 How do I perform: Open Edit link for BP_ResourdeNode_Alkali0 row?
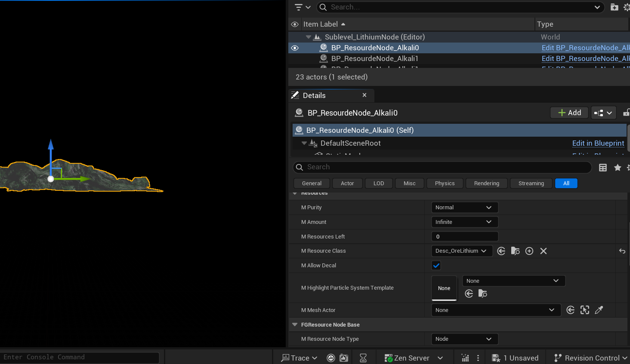(586, 48)
